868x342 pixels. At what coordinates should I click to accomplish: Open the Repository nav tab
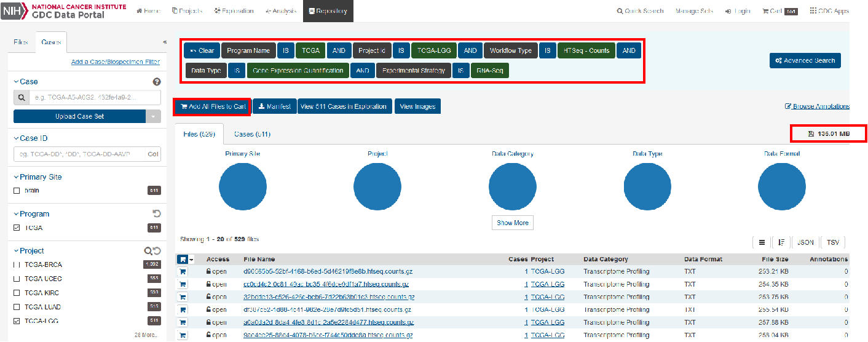pos(328,11)
